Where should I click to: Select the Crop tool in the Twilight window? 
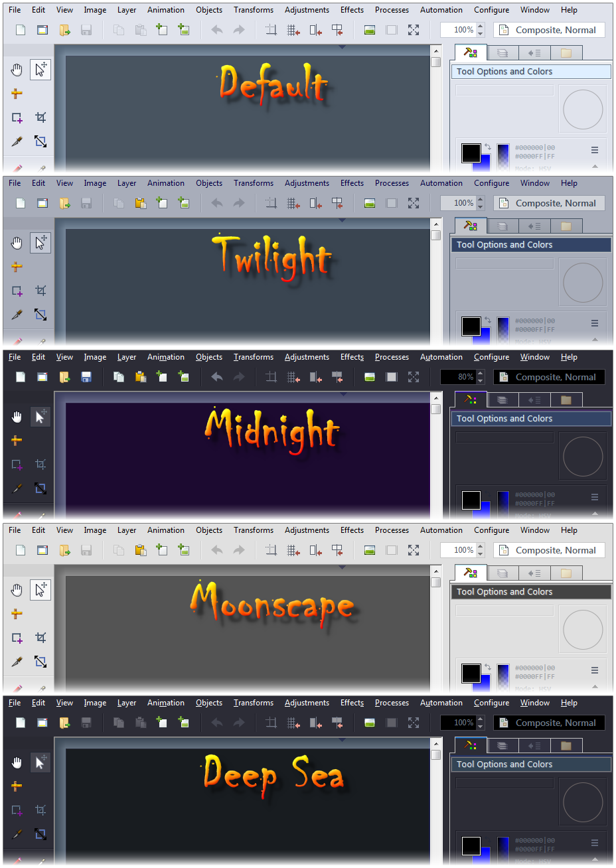click(x=40, y=291)
